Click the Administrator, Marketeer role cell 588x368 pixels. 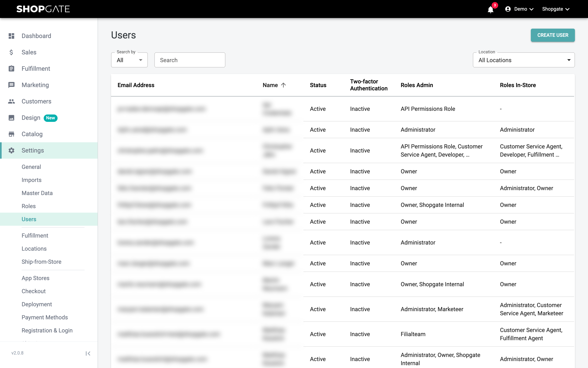432,309
